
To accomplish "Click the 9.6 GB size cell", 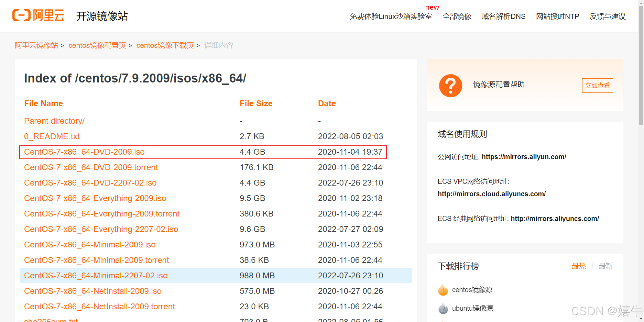I will click(252, 229).
